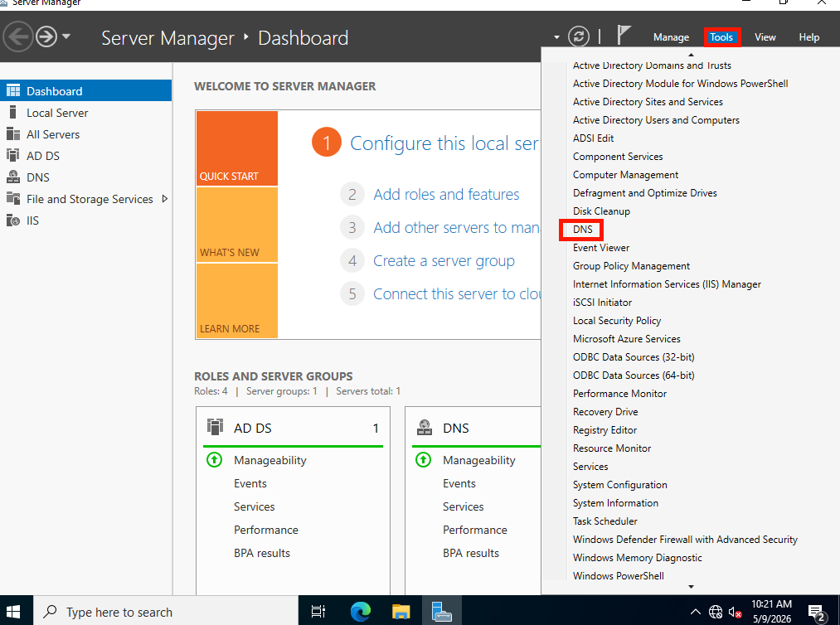Screen dimensions: 840x625
Task: Select Dashboard in the sidebar
Action: coord(85,91)
